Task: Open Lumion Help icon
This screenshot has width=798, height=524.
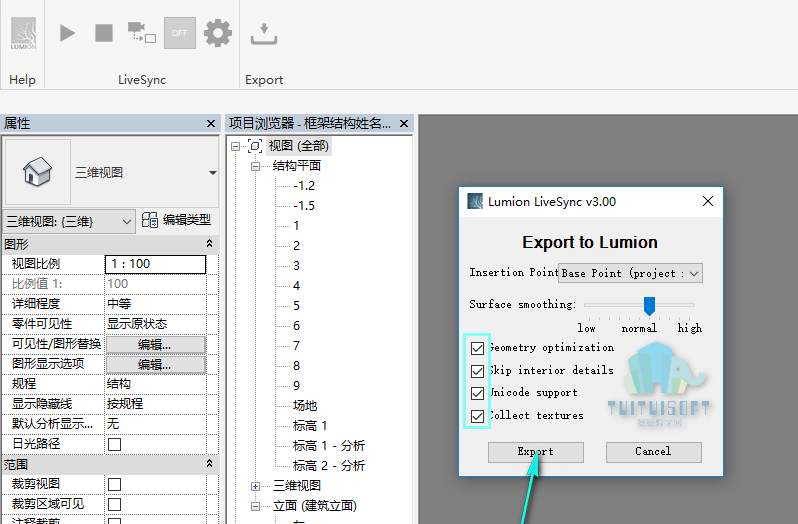Action: coord(23,34)
